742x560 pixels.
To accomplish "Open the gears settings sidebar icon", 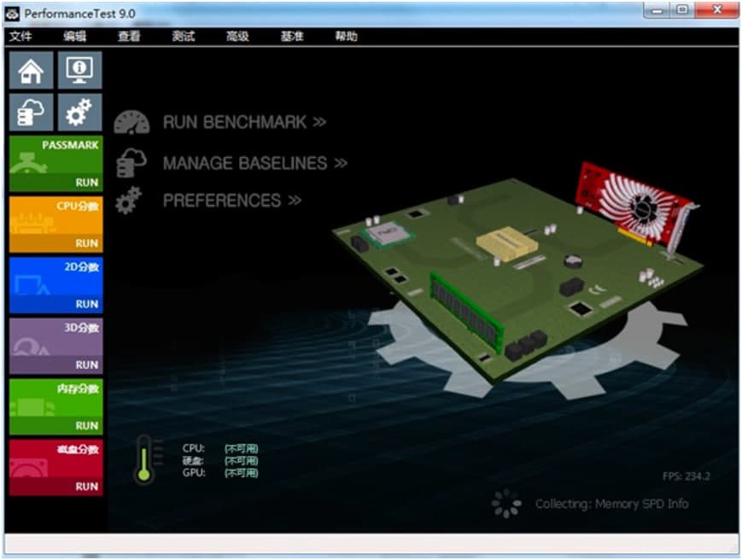I will [79, 112].
